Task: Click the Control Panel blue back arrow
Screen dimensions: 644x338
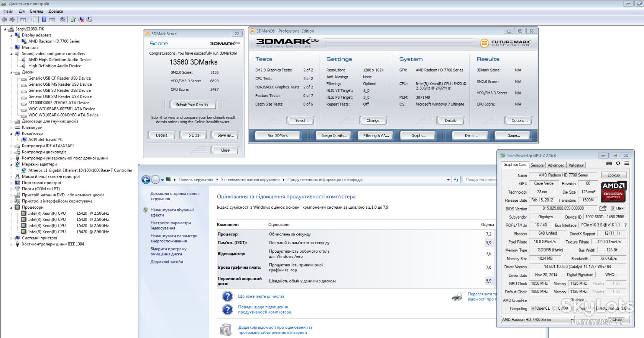Action: [x=146, y=180]
